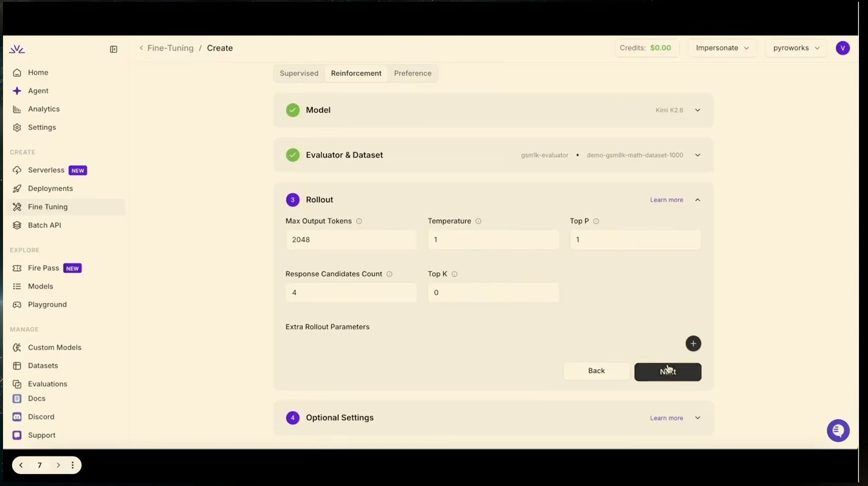868x486 pixels.
Task: Open the Agent sparkle icon
Action: (x=17, y=91)
